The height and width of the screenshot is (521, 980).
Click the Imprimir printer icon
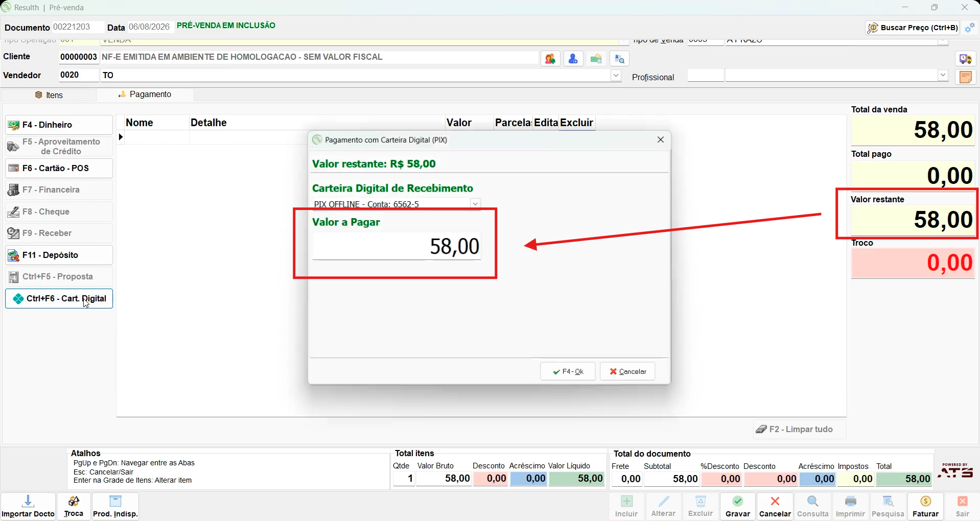point(850,506)
